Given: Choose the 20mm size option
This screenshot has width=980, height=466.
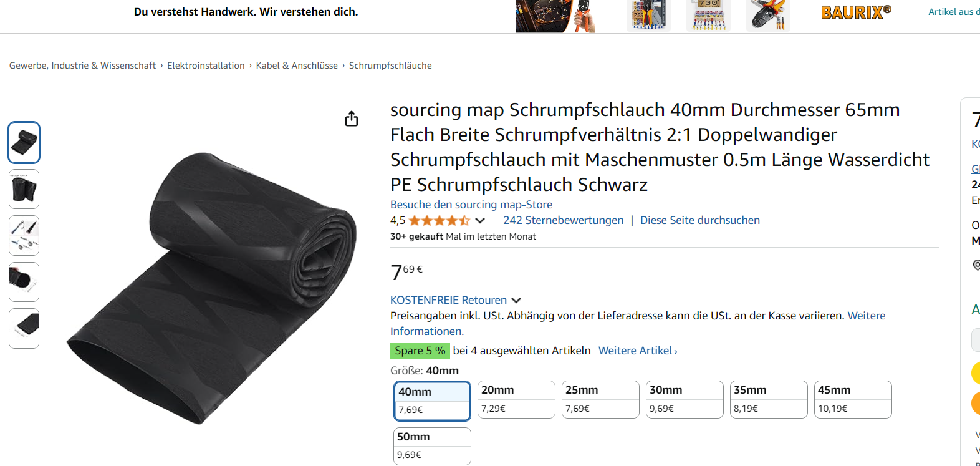Looking at the screenshot, I should 516,399.
